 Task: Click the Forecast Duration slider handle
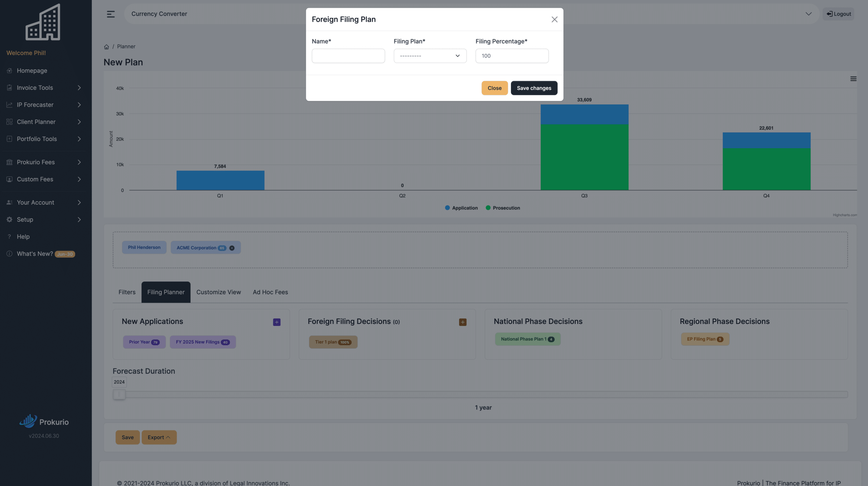[119, 394]
